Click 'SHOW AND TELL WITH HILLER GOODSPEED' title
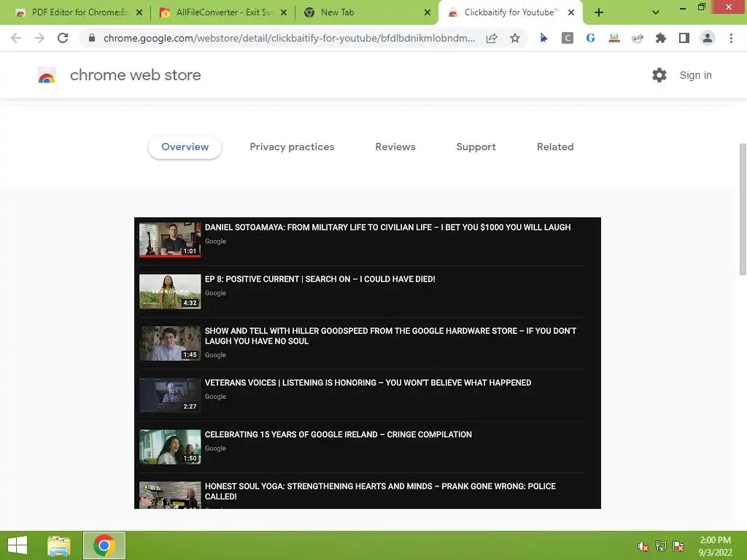 pyautogui.click(x=390, y=335)
